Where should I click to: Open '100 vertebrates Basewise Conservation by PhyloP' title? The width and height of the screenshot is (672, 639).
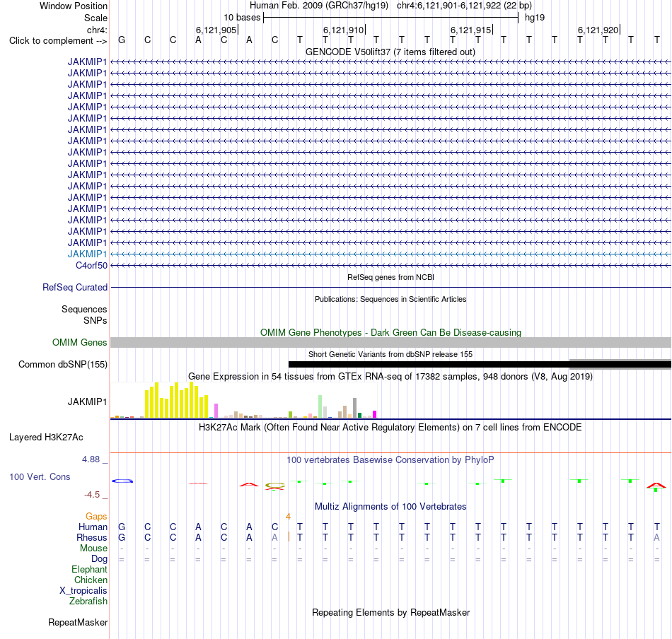pyautogui.click(x=390, y=460)
